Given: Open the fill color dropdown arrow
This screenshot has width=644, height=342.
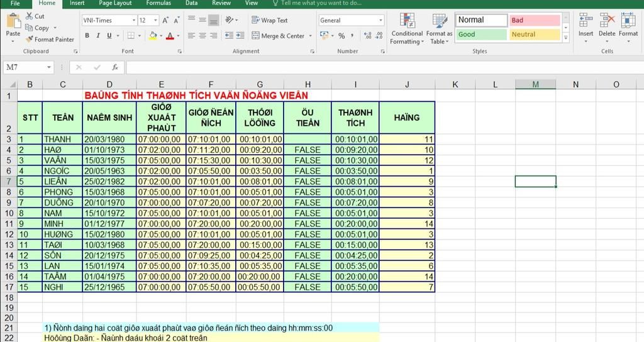Looking at the screenshot, I should click(161, 36).
